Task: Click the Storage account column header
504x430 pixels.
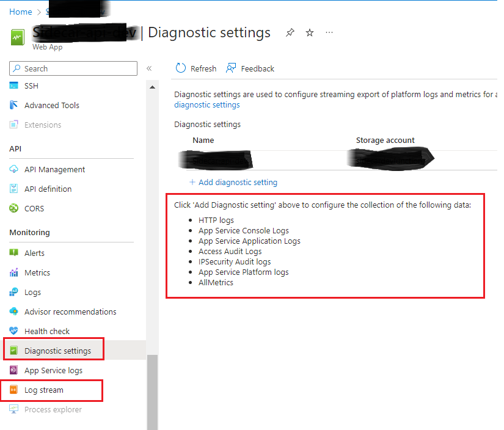Action: [x=385, y=140]
